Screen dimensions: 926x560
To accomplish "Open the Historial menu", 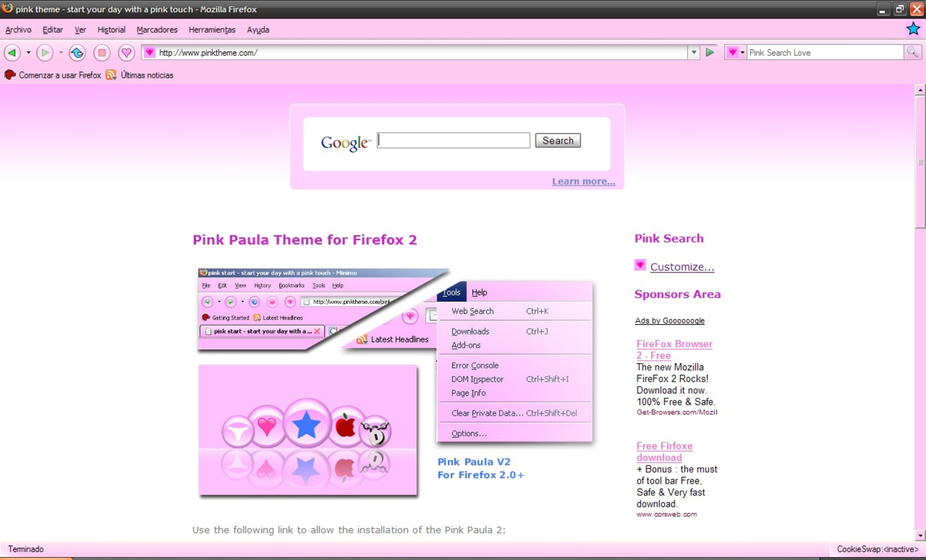I will click(111, 29).
